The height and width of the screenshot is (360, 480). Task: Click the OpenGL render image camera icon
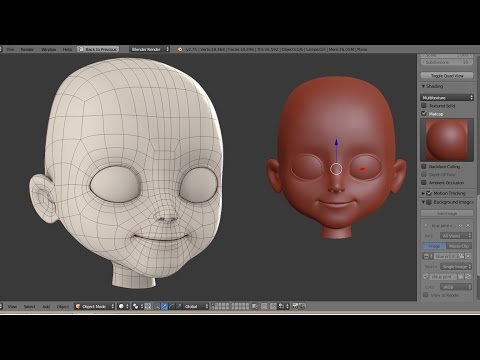pos(295,306)
